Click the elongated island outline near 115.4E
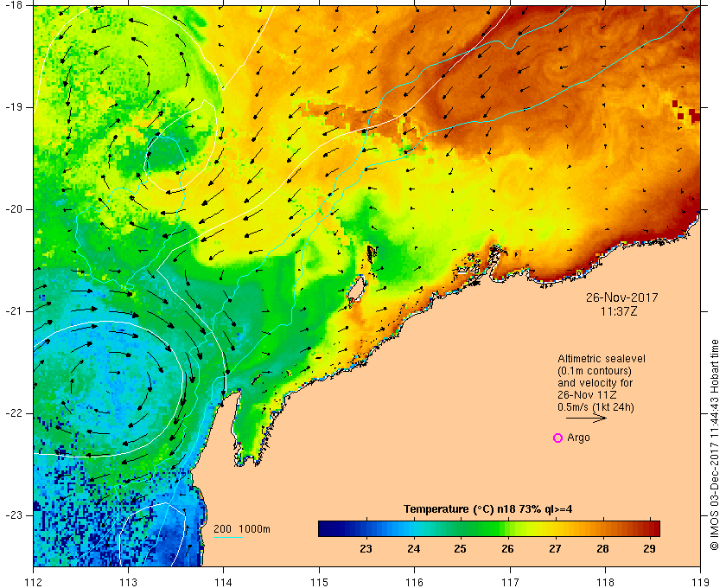The image size is (726, 588). [355, 289]
